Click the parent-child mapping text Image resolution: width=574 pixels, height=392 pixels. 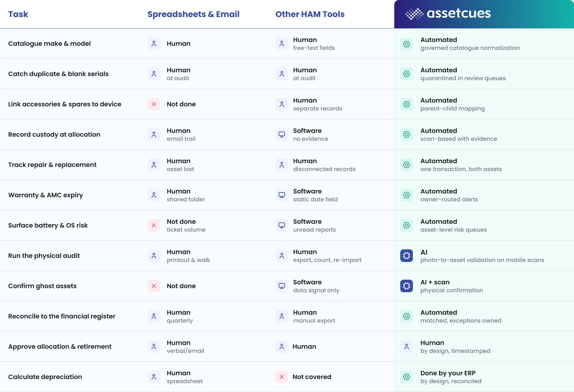click(x=452, y=109)
